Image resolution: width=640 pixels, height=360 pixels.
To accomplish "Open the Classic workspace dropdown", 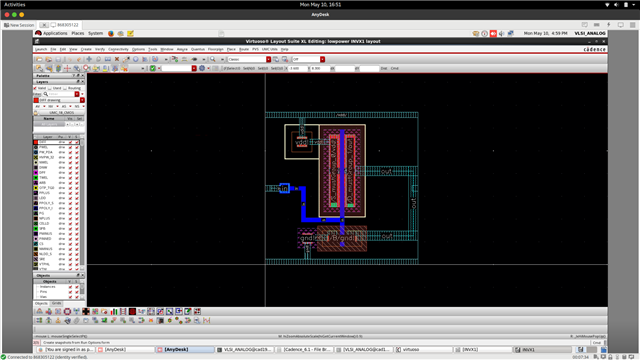I will (x=249, y=59).
